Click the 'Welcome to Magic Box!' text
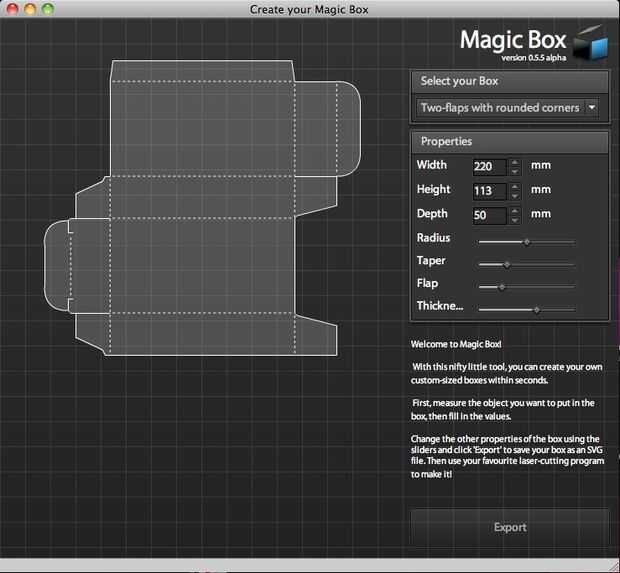The height and width of the screenshot is (573, 620). 456,344
